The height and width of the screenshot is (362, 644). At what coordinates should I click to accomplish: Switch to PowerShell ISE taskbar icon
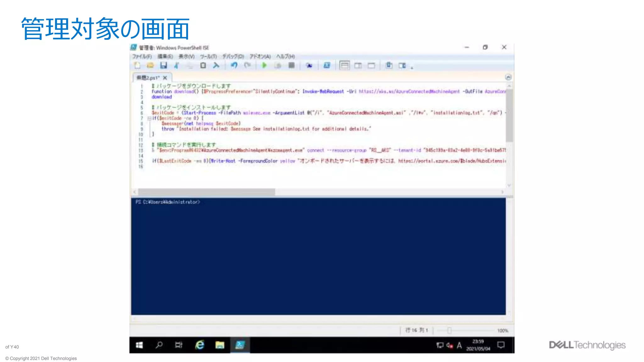tap(240, 345)
